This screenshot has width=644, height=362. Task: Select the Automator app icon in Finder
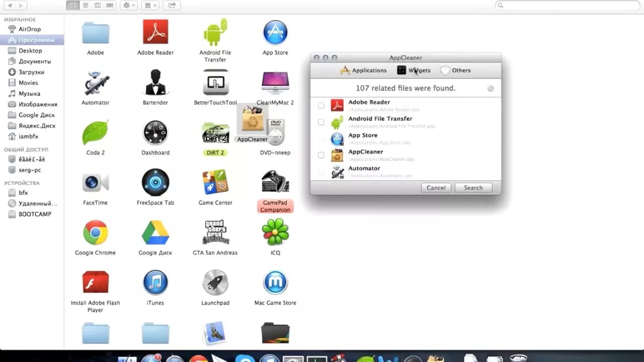(x=96, y=82)
